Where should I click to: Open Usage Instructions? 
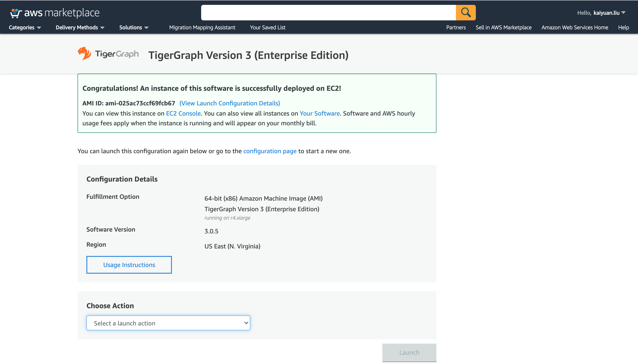point(129,265)
